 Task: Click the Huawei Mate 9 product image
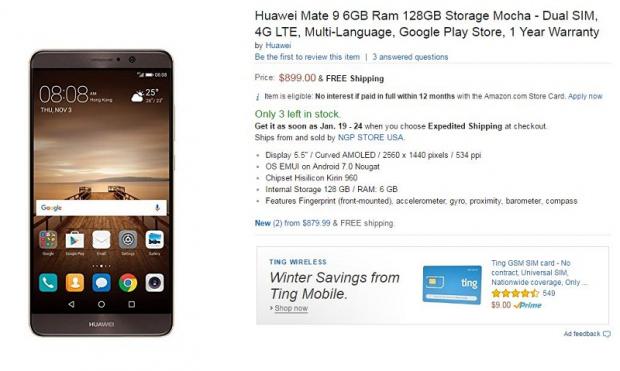(101, 193)
